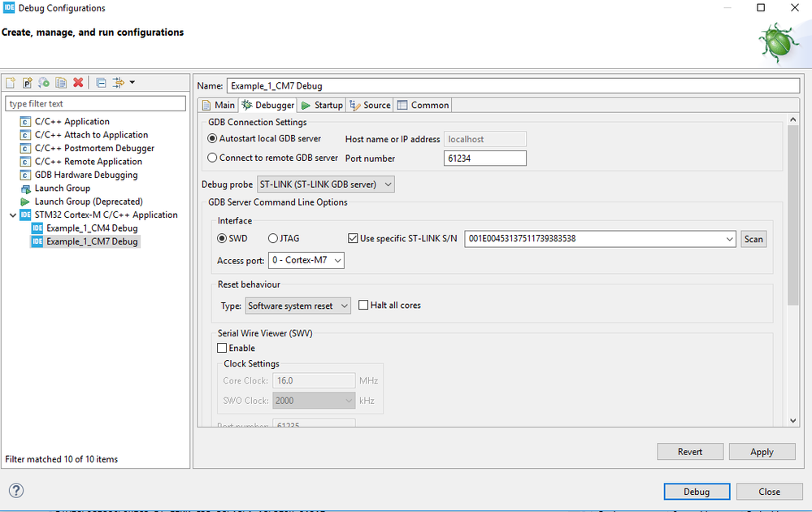This screenshot has width=812, height=512.
Task: Click the Collapse All toolbar icon
Action: [101, 82]
